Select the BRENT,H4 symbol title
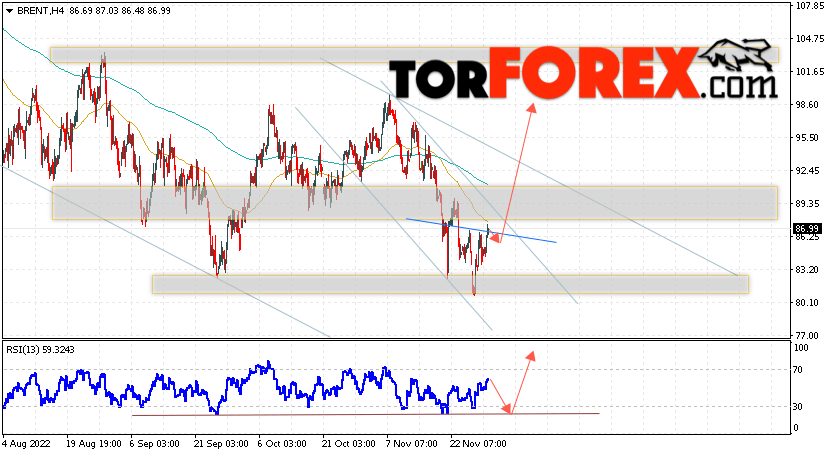830x455 pixels. click(x=40, y=11)
